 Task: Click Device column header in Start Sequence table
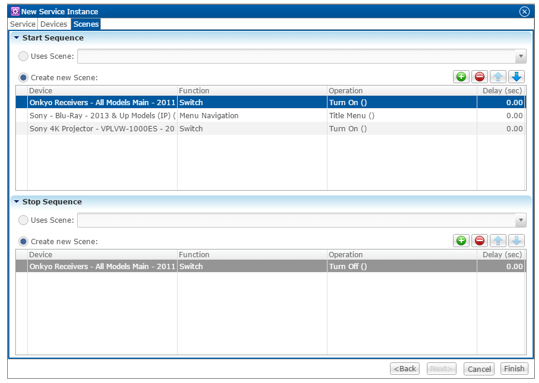pos(102,91)
